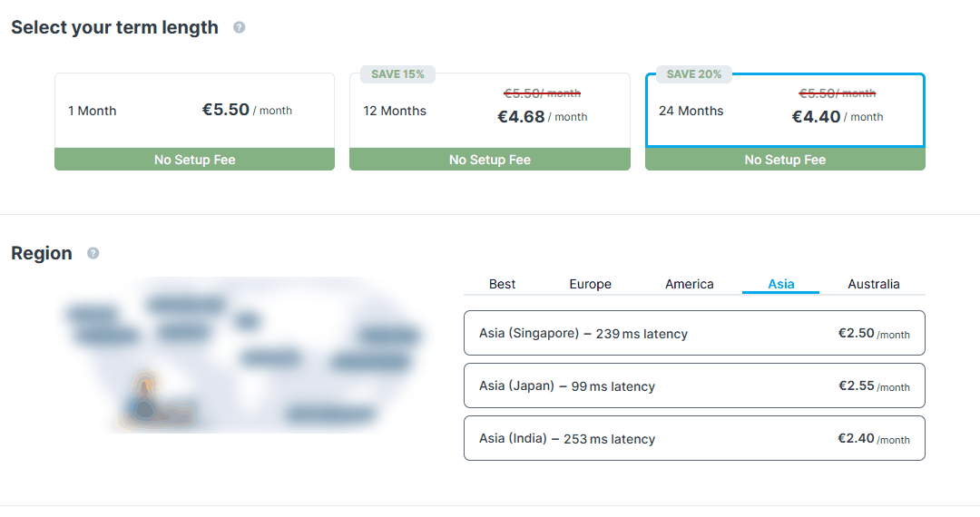This screenshot has width=980, height=517.
Task: Click the struck-through price on 12 Months card
Action: (542, 93)
